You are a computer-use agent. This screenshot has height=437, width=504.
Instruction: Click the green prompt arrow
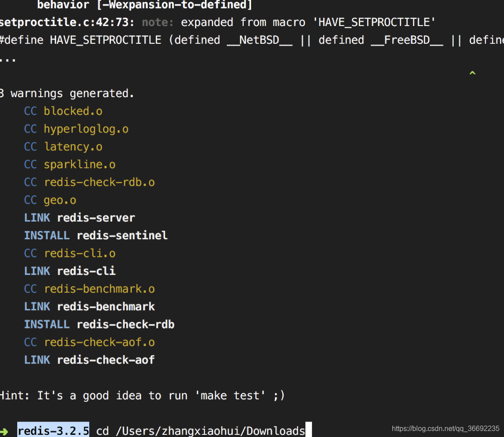[4, 432]
